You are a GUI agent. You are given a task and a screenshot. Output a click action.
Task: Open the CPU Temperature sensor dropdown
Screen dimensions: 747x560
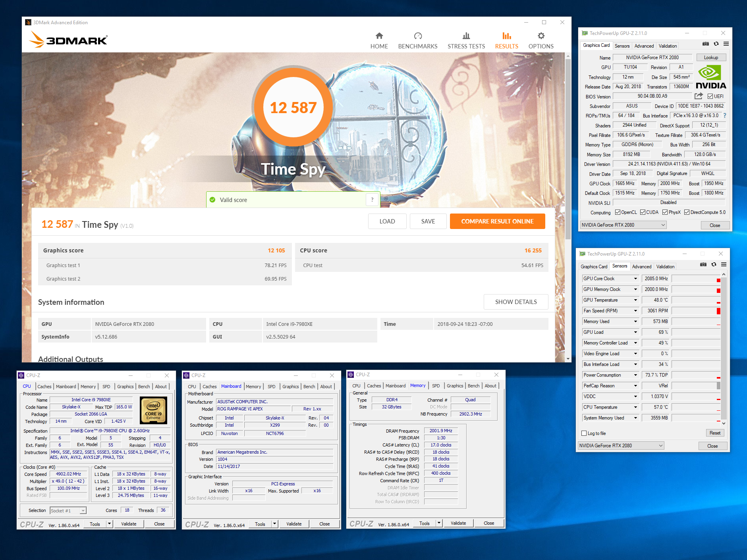pyautogui.click(x=635, y=407)
